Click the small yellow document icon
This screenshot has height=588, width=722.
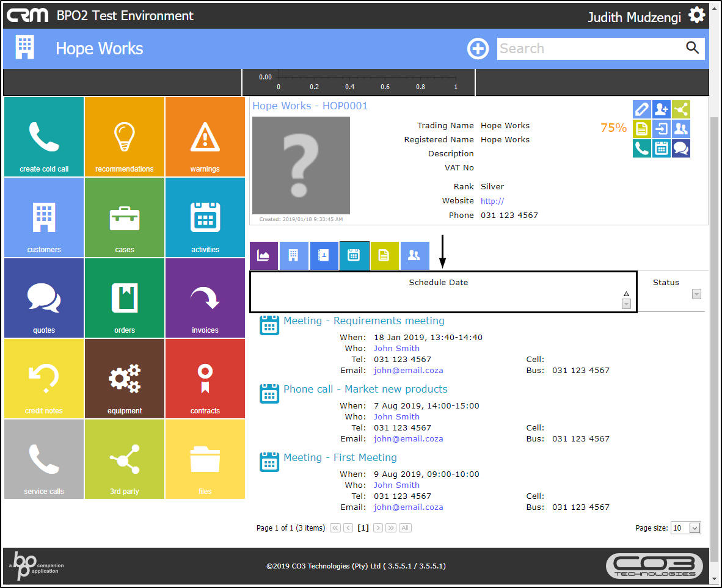[641, 129]
